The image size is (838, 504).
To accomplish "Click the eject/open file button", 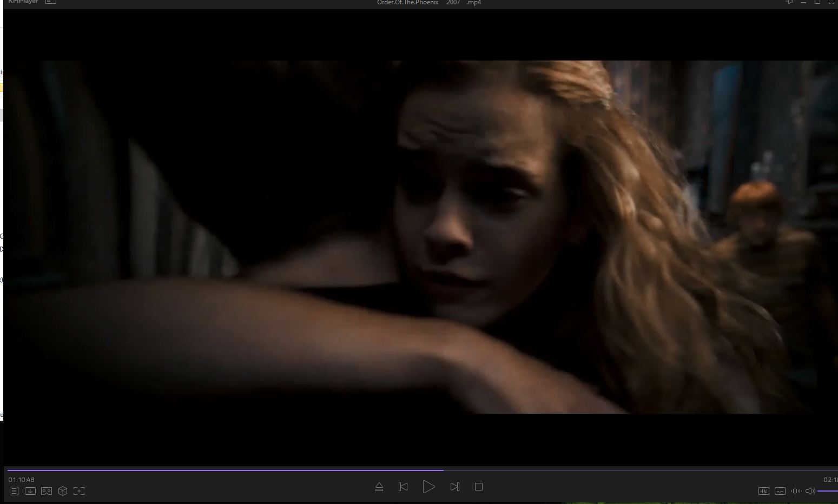I will 379,487.
